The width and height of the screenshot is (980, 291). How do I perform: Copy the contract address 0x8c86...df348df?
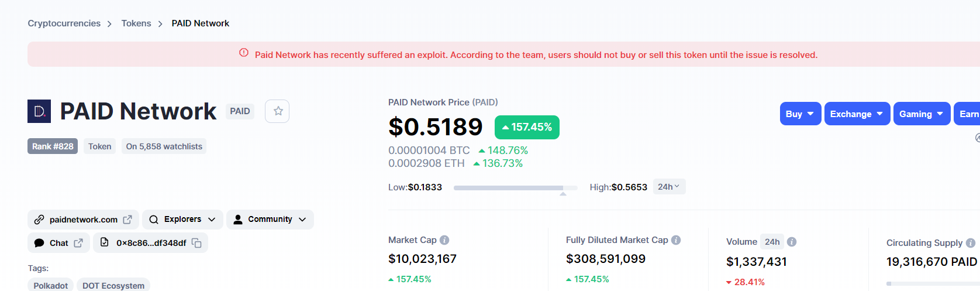pyautogui.click(x=196, y=243)
